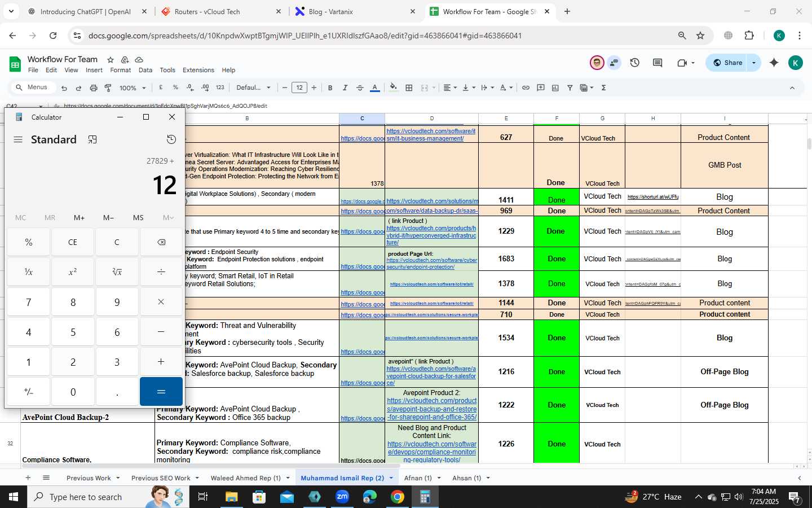
Task: Bookmark this page star in address bar
Action: [700, 36]
